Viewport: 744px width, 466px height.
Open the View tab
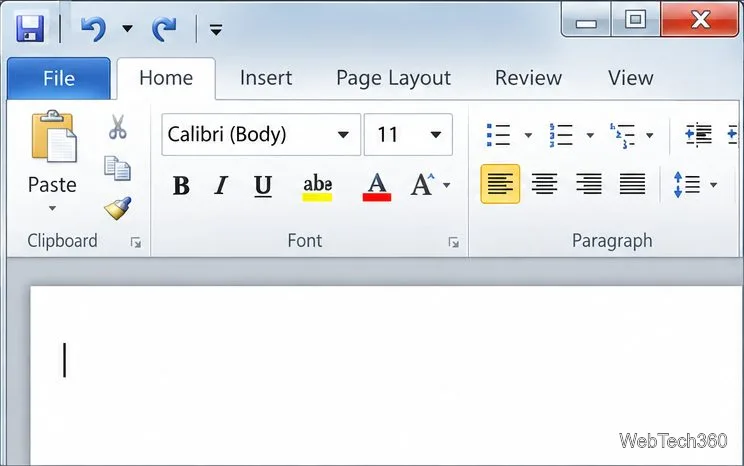point(631,78)
